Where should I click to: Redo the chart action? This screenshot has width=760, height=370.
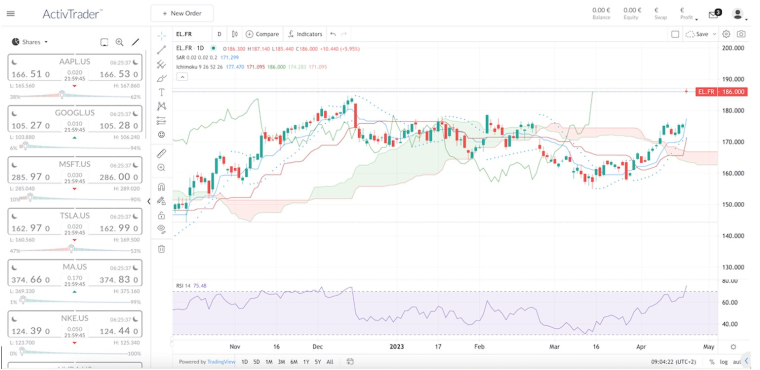point(344,34)
